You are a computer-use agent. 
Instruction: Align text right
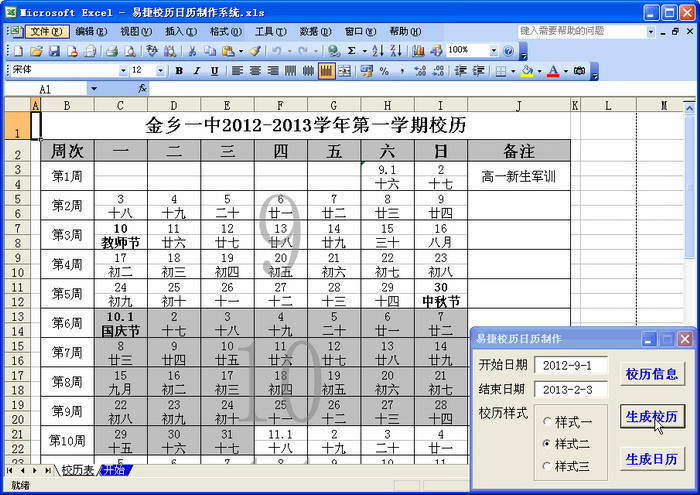click(273, 71)
